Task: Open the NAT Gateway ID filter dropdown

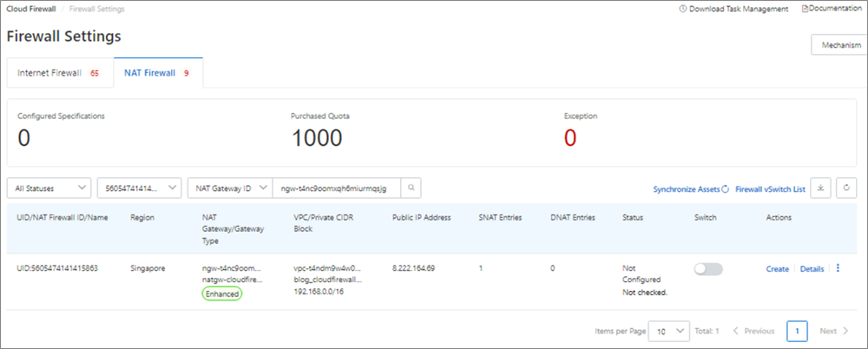Action: point(230,188)
